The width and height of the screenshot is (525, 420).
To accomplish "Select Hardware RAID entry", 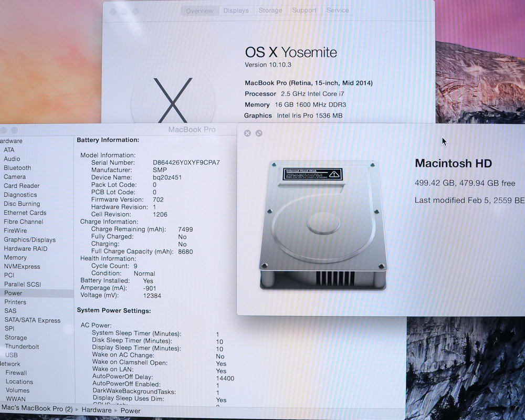I will click(25, 248).
